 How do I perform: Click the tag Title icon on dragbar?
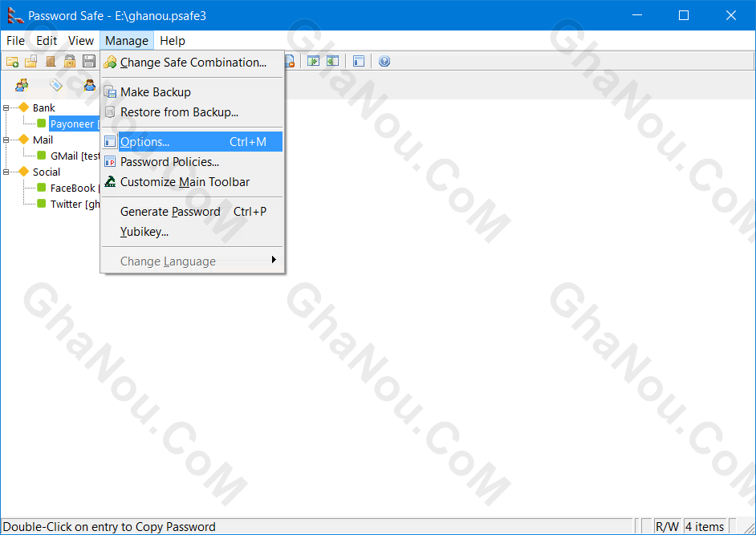[56, 85]
